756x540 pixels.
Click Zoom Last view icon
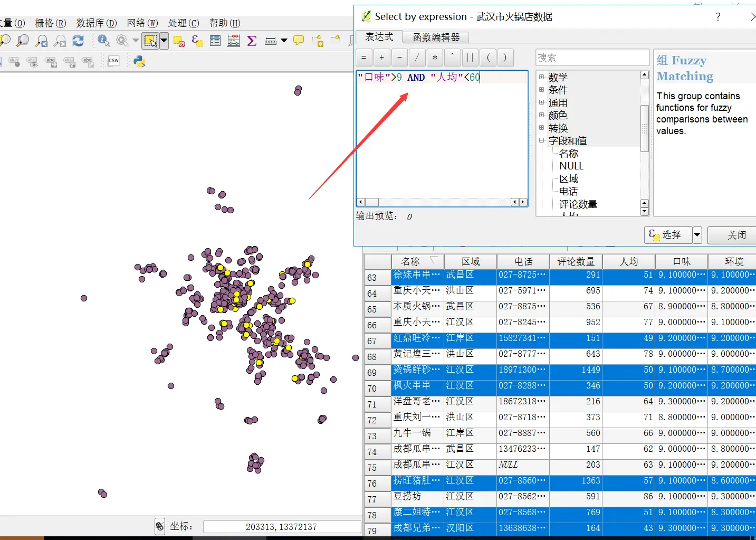click(42, 41)
